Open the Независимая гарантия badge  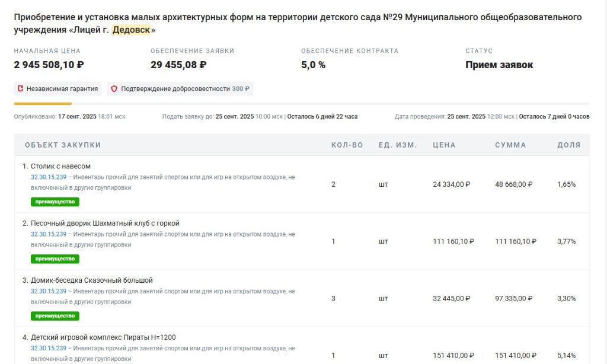pyautogui.click(x=58, y=89)
